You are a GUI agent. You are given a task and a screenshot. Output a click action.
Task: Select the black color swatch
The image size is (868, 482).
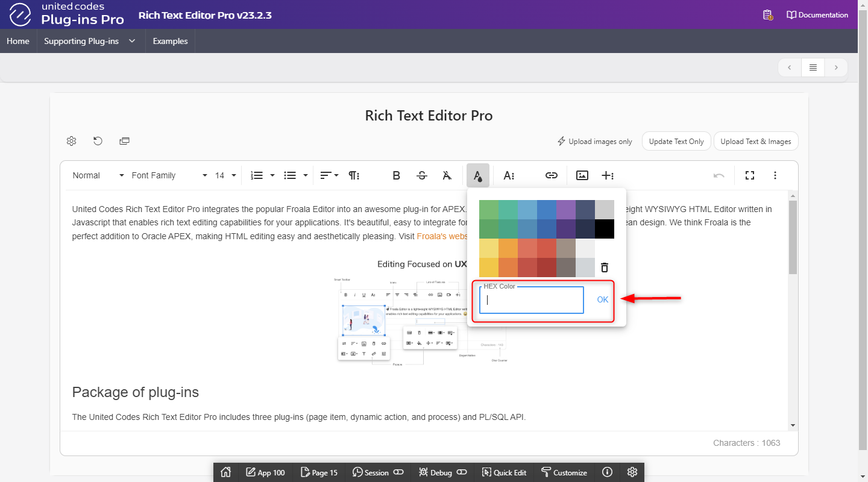(x=605, y=229)
